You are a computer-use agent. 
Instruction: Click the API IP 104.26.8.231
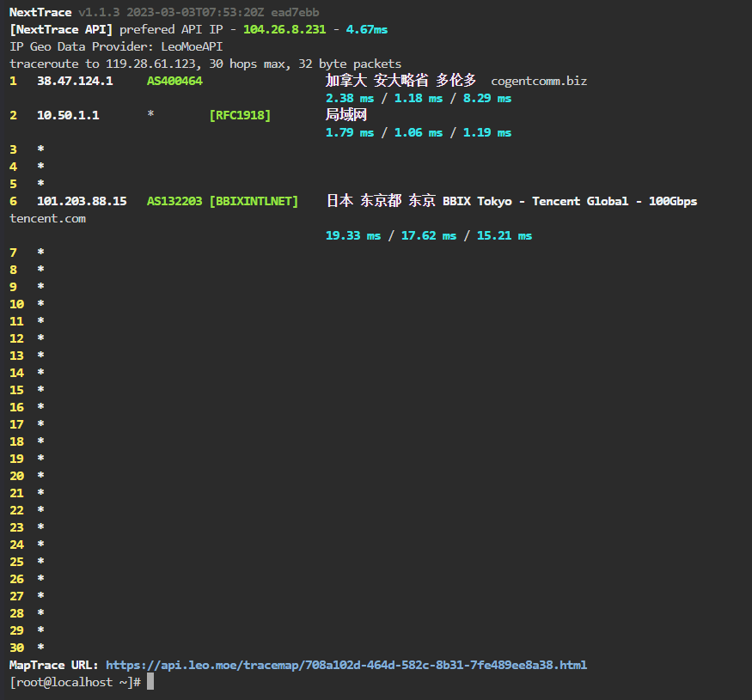(x=284, y=29)
